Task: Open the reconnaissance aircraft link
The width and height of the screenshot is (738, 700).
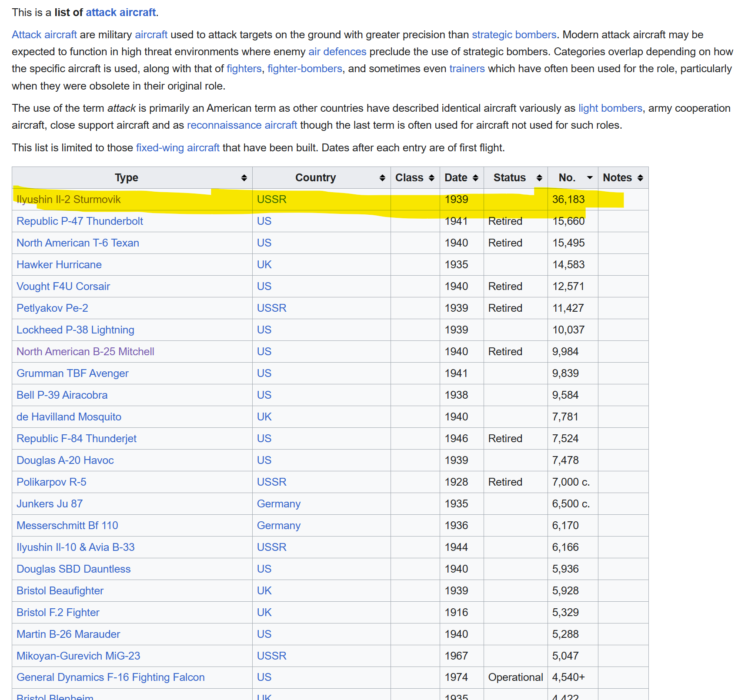Action: [x=242, y=125]
